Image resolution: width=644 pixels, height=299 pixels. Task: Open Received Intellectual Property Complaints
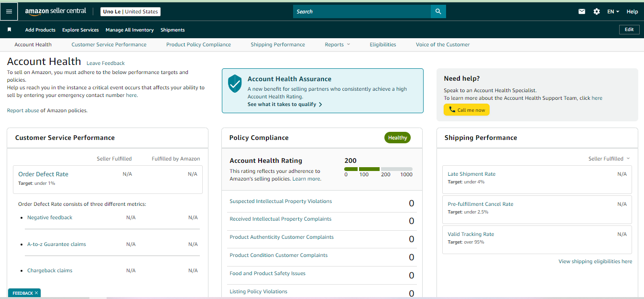280,219
